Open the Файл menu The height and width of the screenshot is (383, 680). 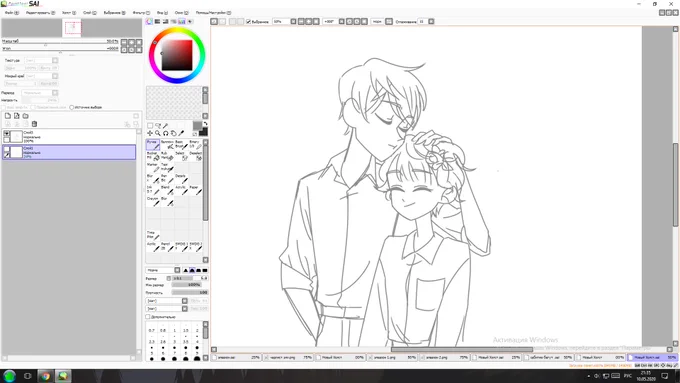11,13
